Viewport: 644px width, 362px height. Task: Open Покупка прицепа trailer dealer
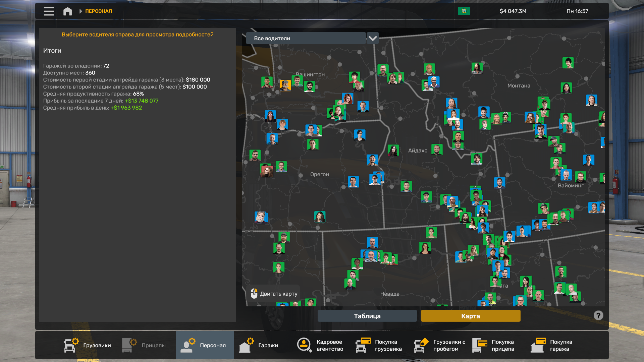[x=493, y=345]
